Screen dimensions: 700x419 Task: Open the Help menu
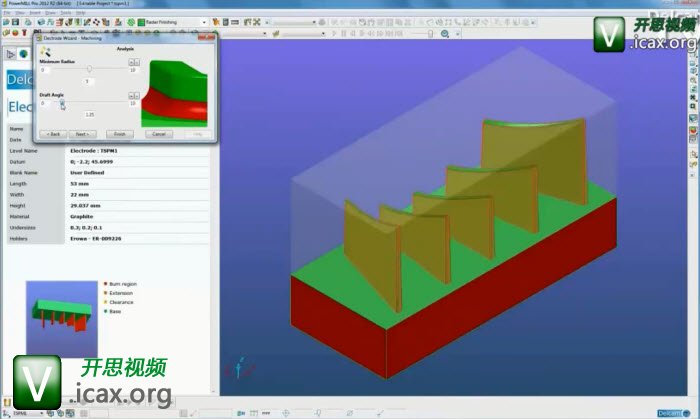(x=80, y=13)
